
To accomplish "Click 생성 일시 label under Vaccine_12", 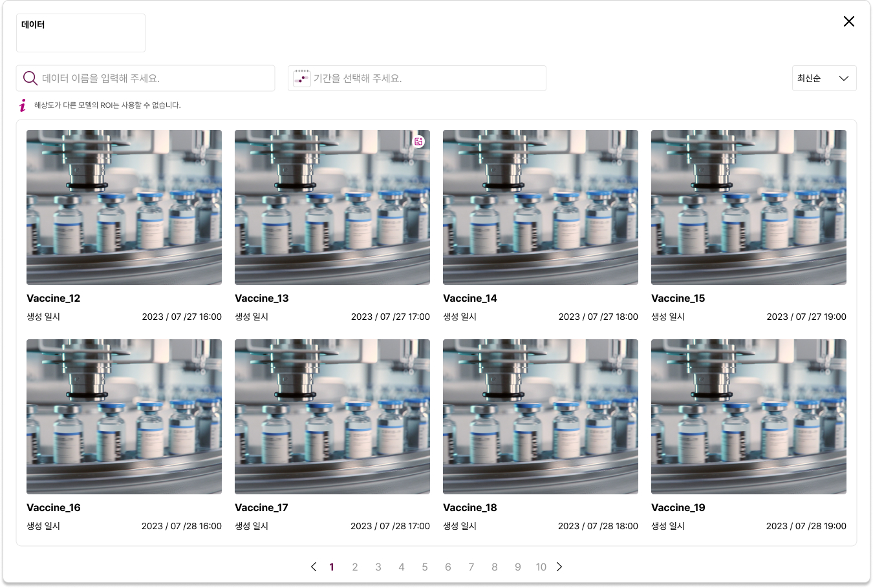I will [43, 317].
